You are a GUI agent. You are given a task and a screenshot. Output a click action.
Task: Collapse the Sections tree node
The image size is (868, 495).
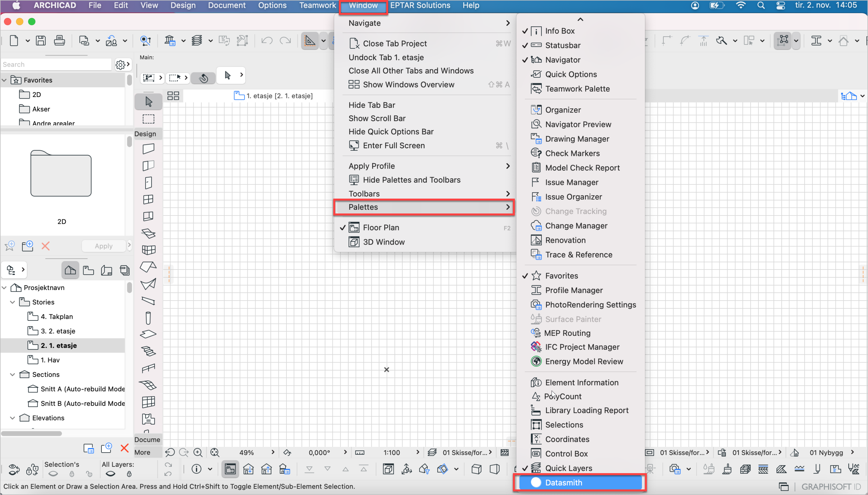click(13, 374)
